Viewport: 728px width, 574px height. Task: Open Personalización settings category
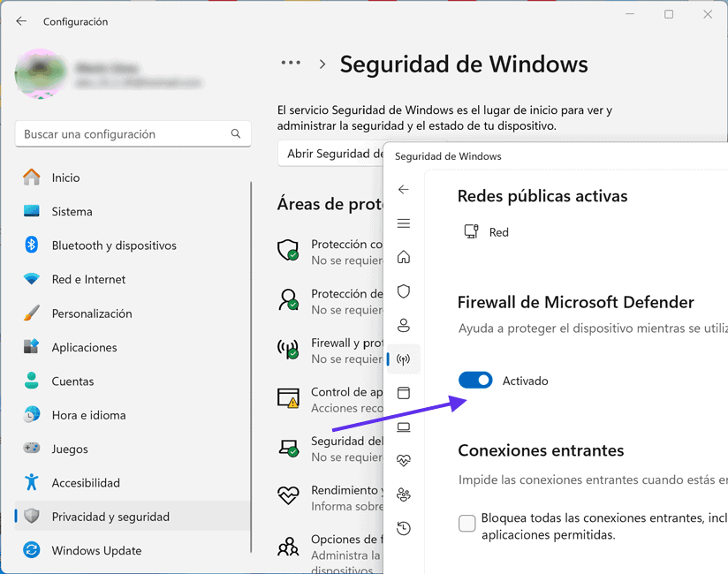pos(92,313)
